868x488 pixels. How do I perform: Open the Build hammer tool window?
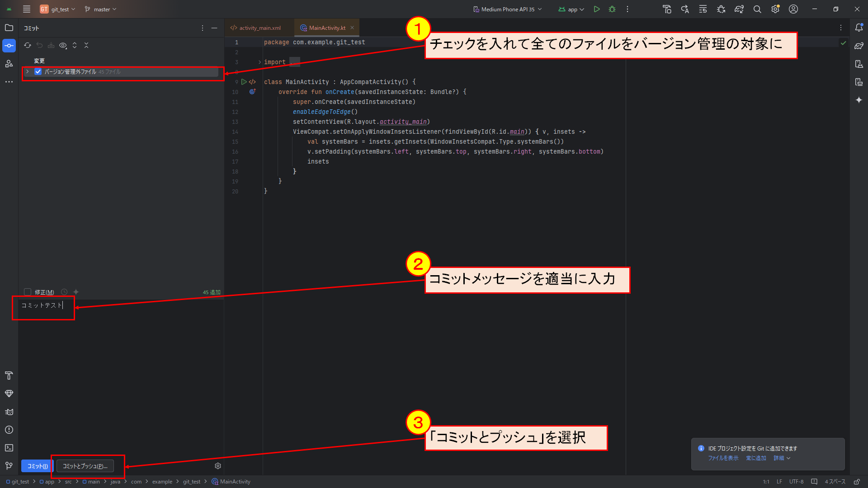click(x=9, y=375)
